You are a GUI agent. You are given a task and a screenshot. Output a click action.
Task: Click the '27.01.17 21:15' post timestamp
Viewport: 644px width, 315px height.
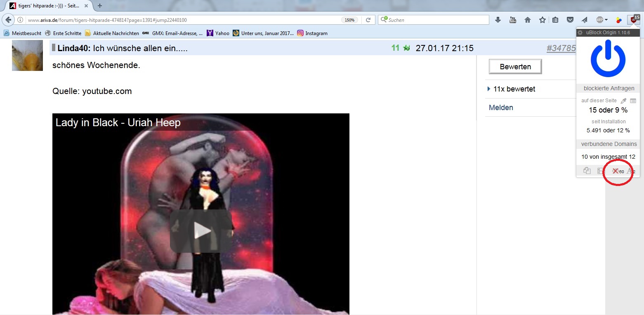coord(444,48)
